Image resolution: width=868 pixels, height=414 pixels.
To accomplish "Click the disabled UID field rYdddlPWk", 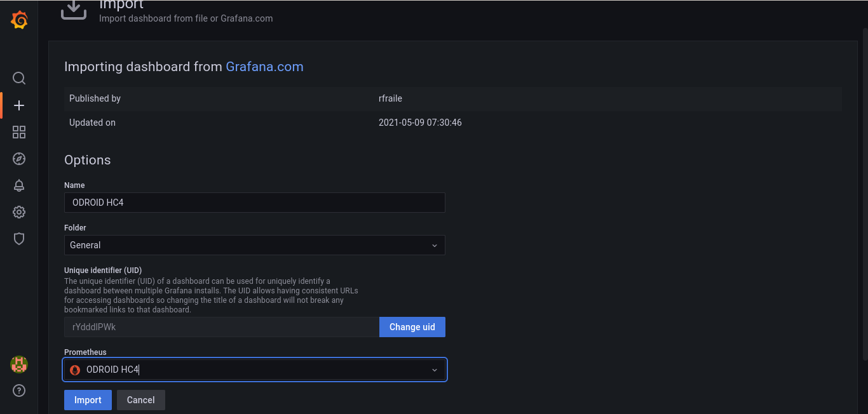I will pos(222,327).
